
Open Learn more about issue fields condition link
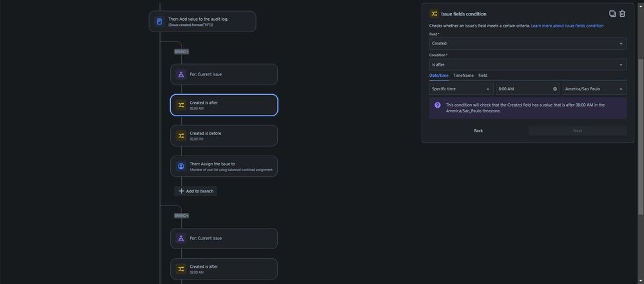coord(567,26)
